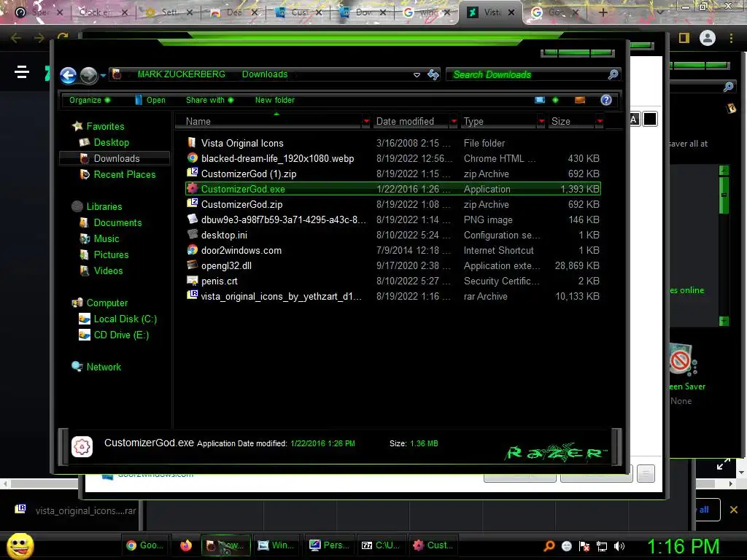747x560 pixels.
Task: Select Computer in navigation pane
Action: click(107, 303)
